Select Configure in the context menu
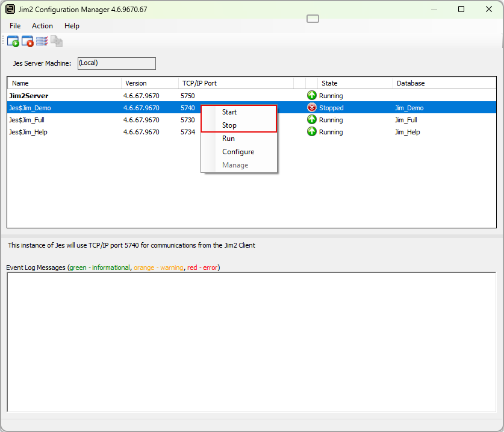The width and height of the screenshot is (504, 432). point(238,152)
